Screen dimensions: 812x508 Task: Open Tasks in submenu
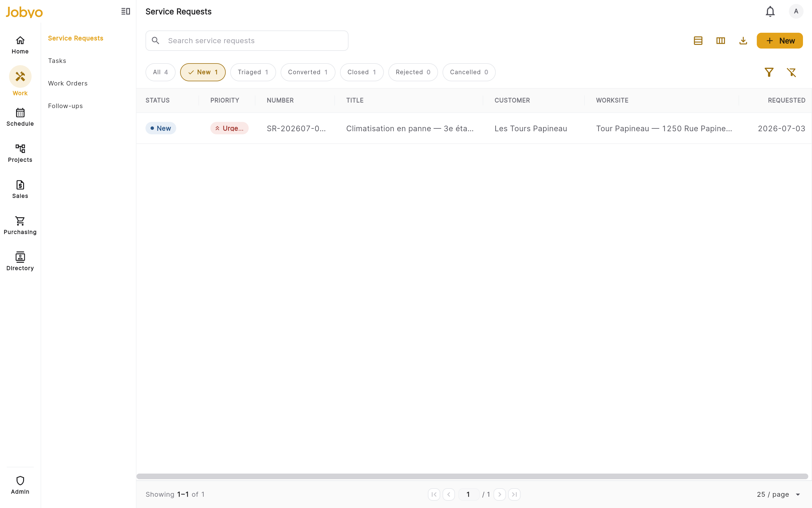click(x=57, y=61)
